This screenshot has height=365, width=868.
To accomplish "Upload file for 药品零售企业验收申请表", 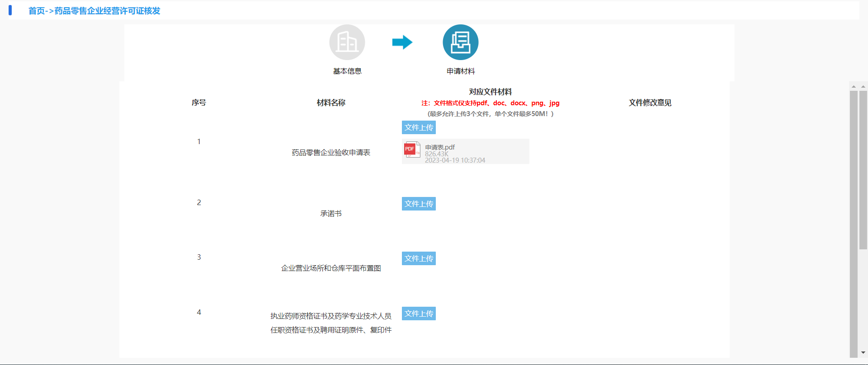I will [x=419, y=127].
